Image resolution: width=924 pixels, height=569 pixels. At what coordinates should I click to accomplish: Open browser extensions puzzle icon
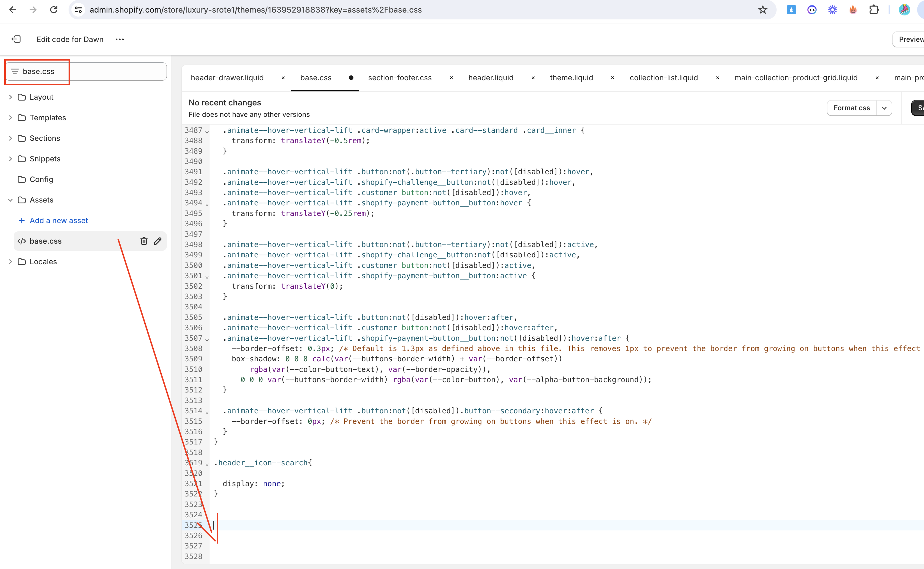(873, 10)
